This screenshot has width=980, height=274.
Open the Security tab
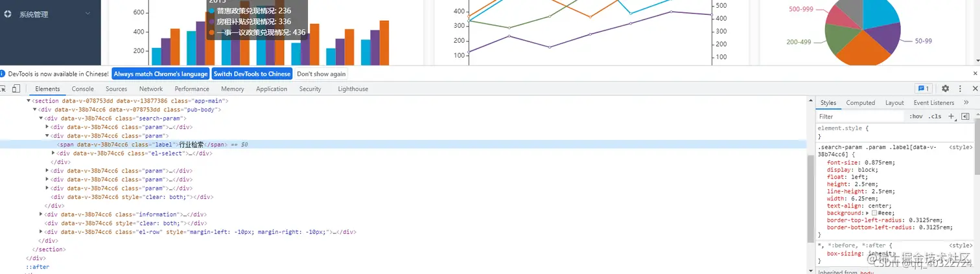click(310, 89)
